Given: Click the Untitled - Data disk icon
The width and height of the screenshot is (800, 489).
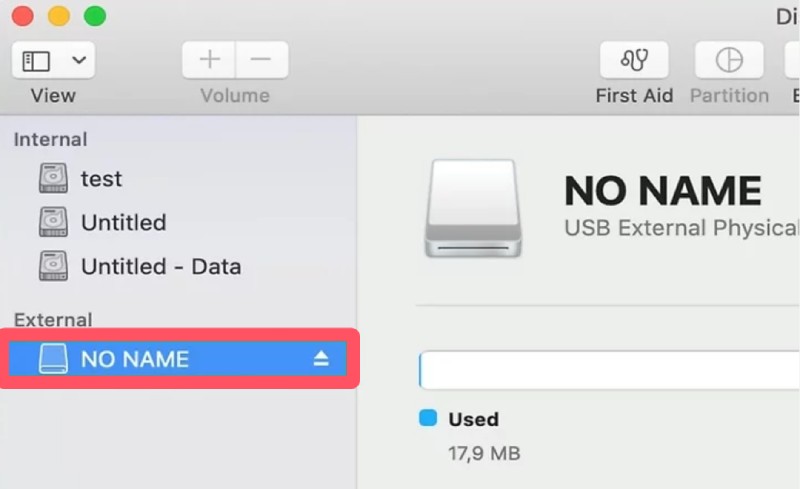Looking at the screenshot, I should (x=53, y=266).
